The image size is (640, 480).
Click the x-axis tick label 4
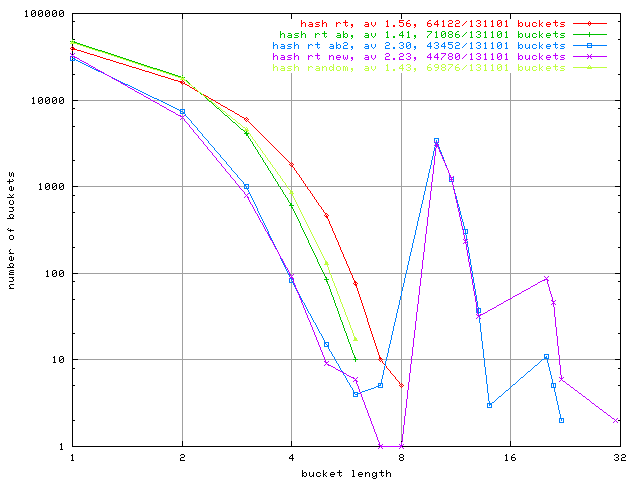point(291,458)
